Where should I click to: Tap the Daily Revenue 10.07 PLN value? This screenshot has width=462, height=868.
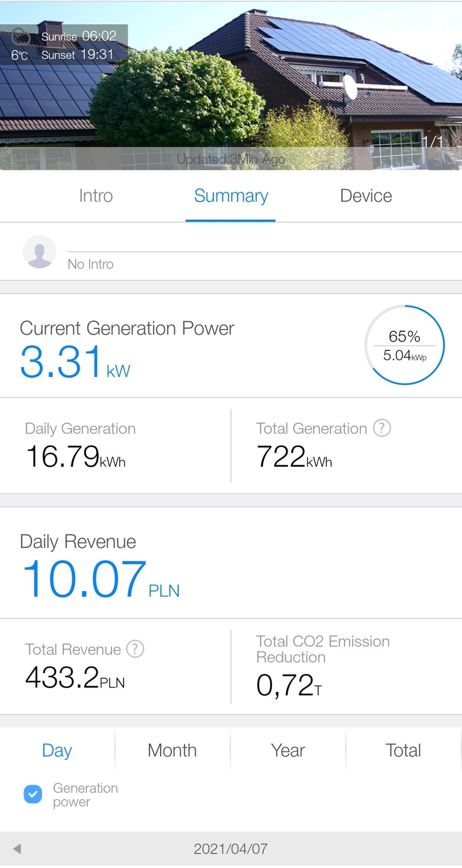(99, 579)
